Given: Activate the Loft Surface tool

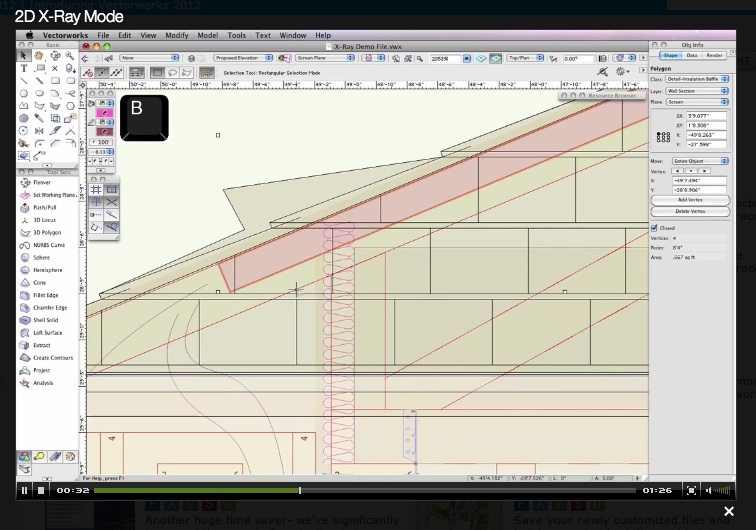Looking at the screenshot, I should (x=47, y=333).
